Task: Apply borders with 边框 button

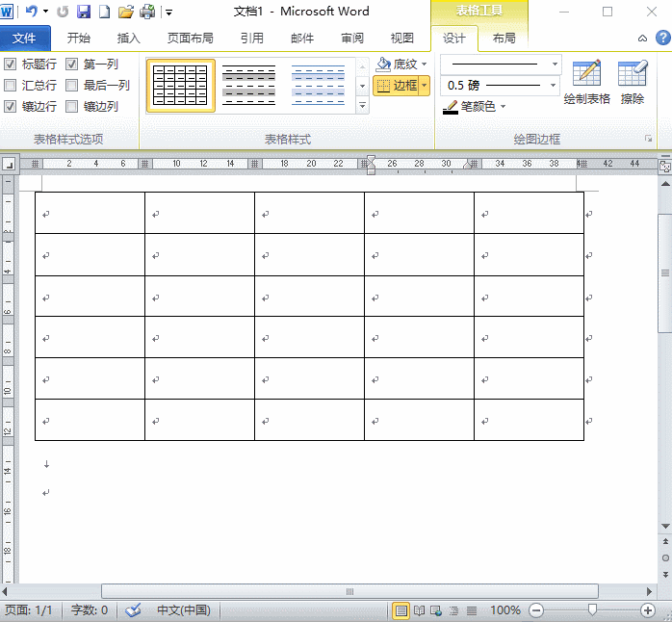Action: point(396,86)
